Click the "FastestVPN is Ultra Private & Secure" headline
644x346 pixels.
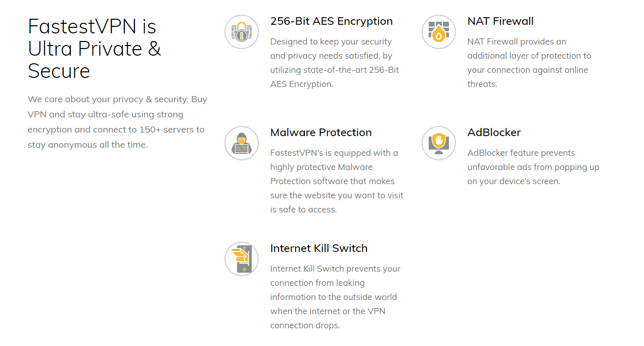point(95,49)
